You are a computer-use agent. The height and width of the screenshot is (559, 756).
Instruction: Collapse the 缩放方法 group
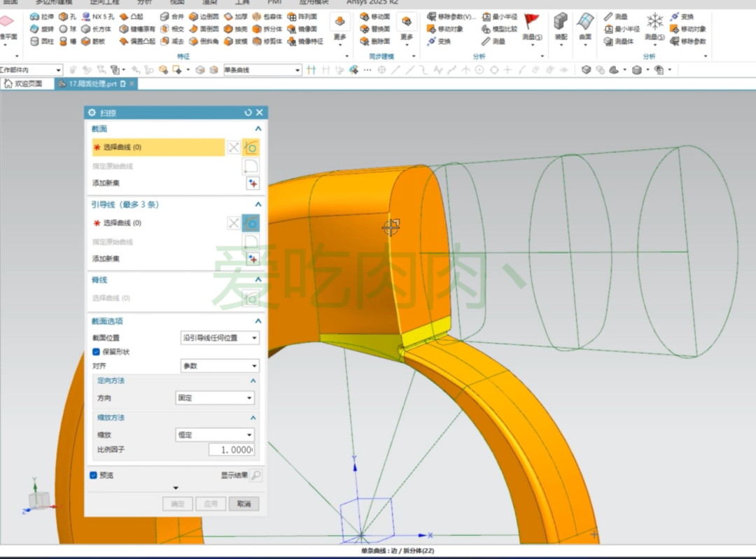(x=253, y=418)
